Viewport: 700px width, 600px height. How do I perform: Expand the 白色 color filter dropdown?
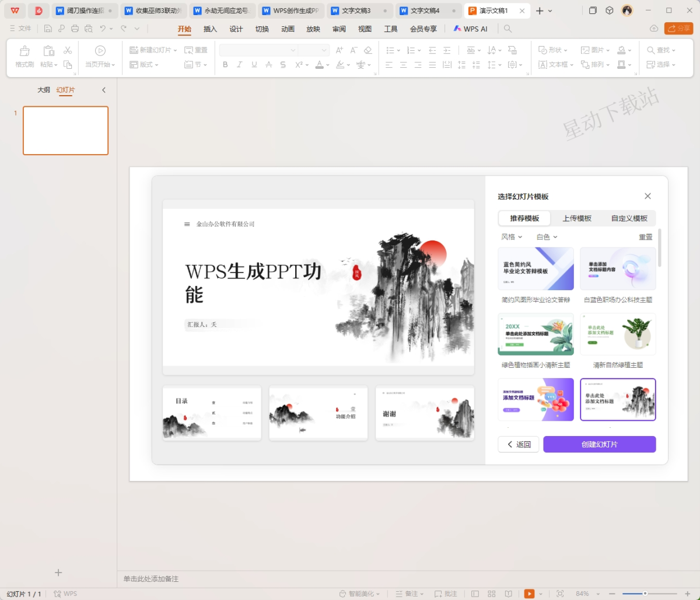pyautogui.click(x=547, y=237)
